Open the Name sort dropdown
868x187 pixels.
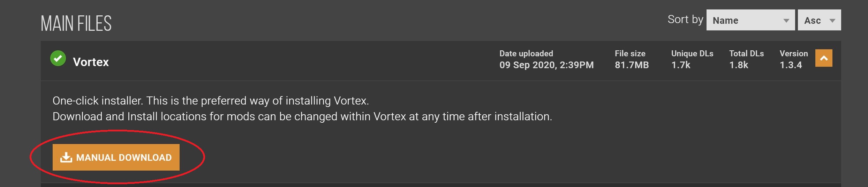pos(750,20)
